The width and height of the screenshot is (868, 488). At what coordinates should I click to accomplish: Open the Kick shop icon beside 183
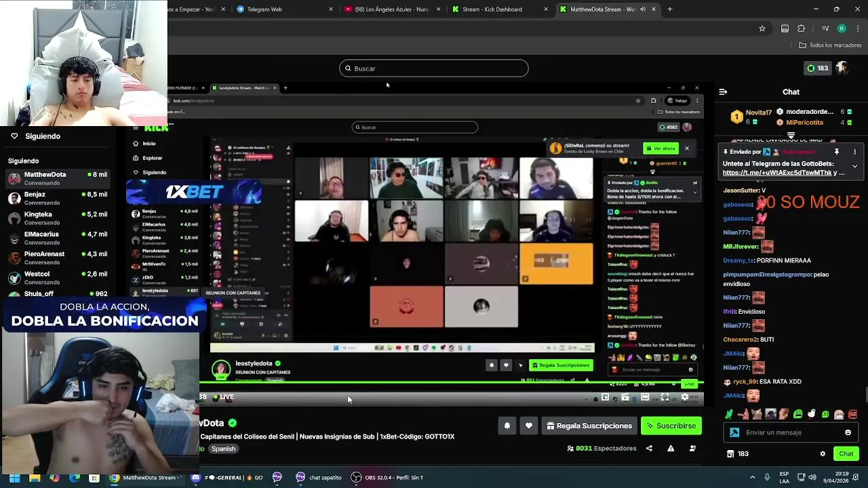pyautogui.click(x=730, y=454)
